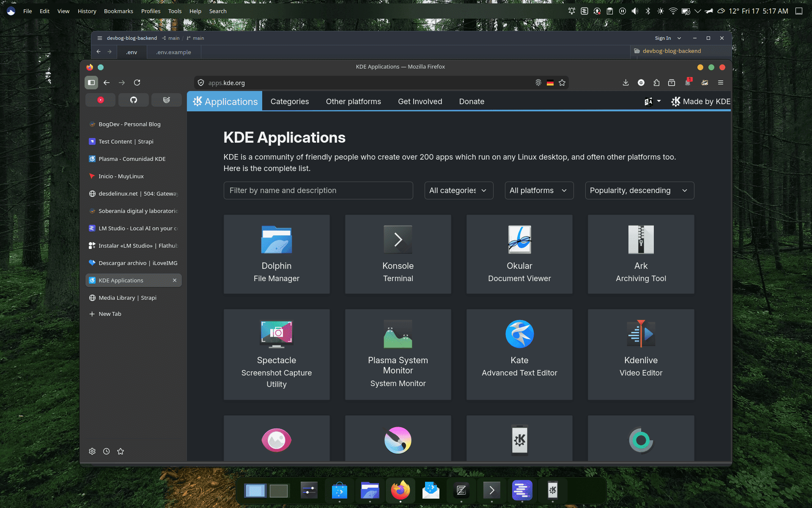The height and width of the screenshot is (508, 812).
Task: Open the Firefox extensions puzzle icon
Action: (656, 83)
